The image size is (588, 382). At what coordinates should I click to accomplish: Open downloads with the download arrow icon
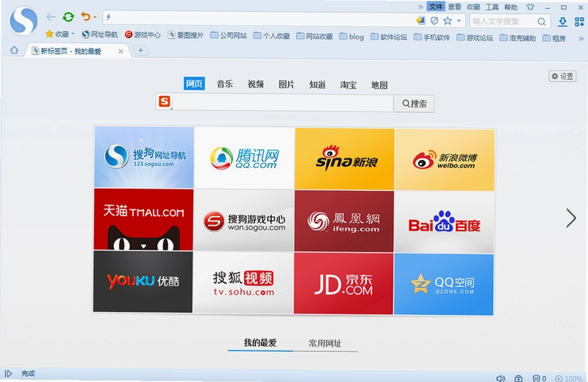(562, 21)
